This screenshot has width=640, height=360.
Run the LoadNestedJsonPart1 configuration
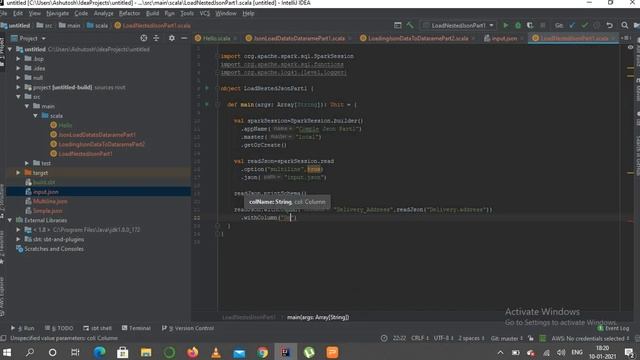pyautogui.click(x=506, y=25)
